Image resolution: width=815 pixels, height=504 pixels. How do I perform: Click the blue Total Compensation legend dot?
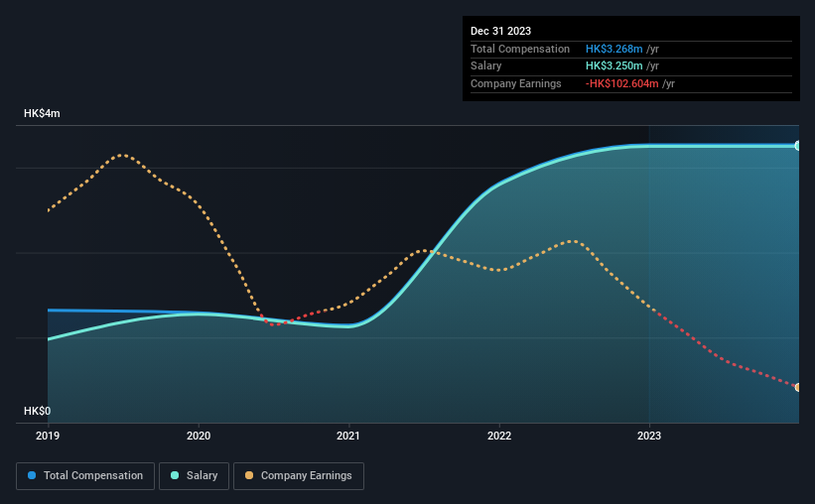coord(32,475)
